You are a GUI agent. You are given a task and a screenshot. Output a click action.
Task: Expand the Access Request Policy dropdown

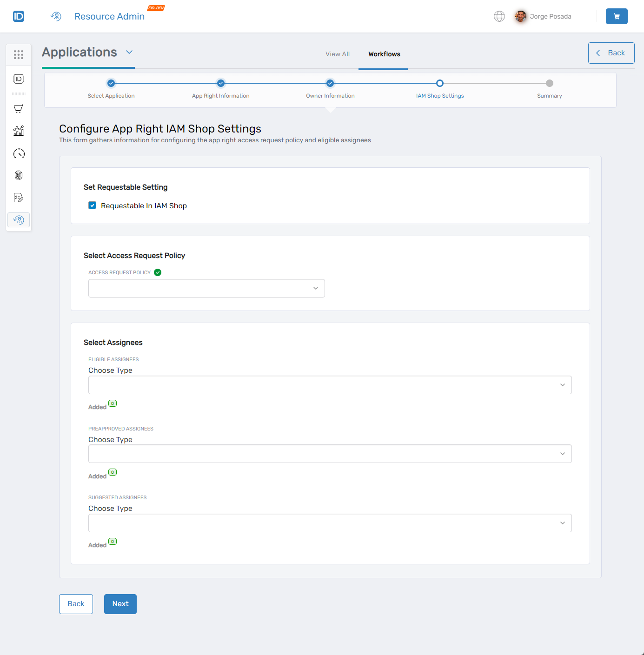[206, 288]
